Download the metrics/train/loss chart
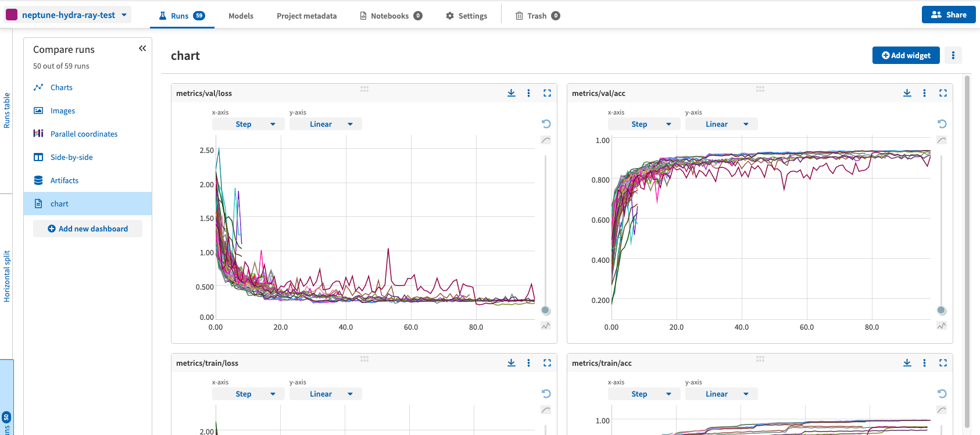 512,363
